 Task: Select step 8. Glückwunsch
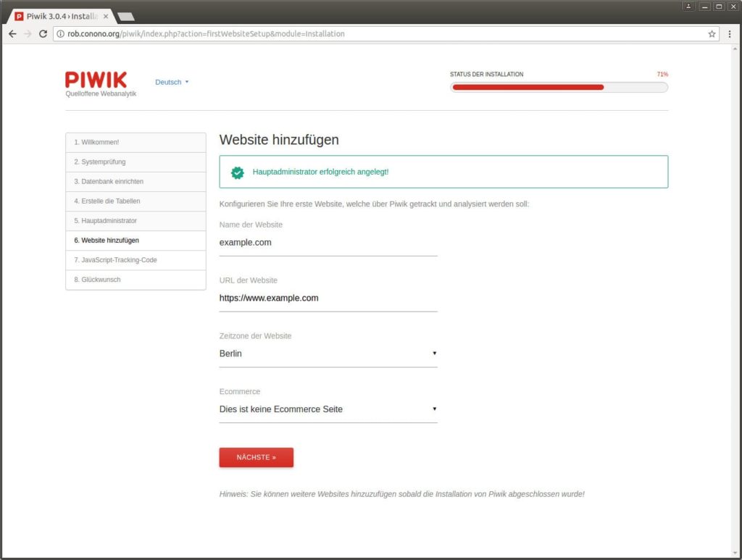tap(136, 280)
